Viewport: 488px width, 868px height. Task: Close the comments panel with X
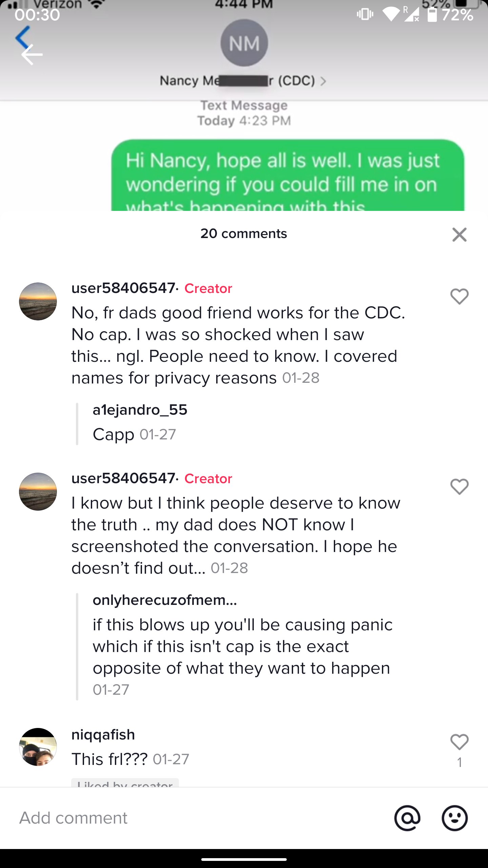tap(459, 235)
